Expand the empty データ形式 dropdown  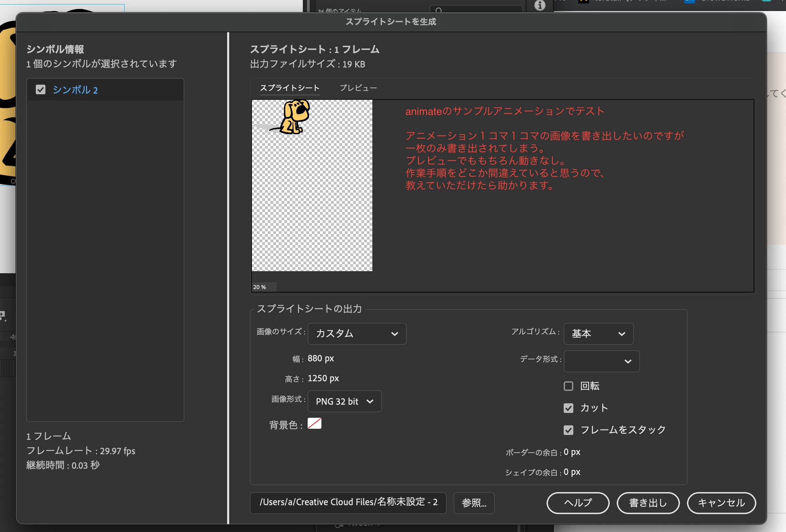(601, 361)
